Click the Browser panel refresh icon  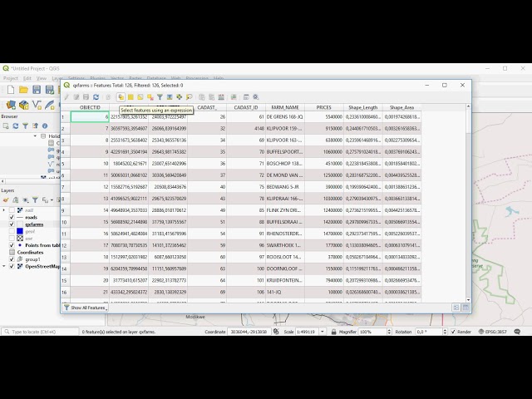[15, 126]
